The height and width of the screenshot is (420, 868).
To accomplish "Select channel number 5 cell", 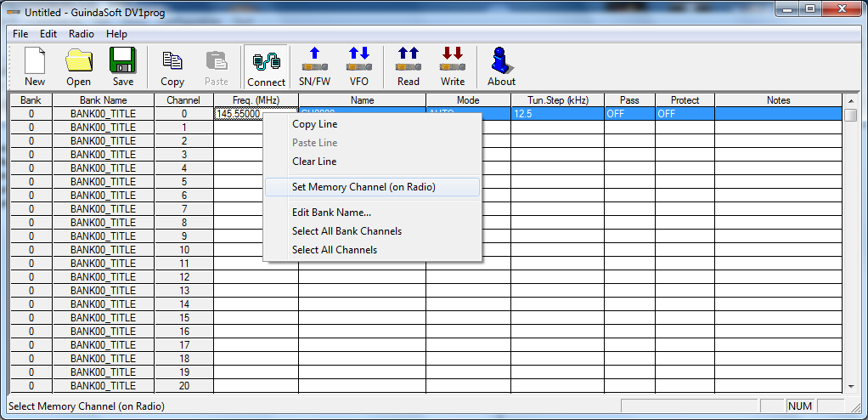I will [183, 182].
